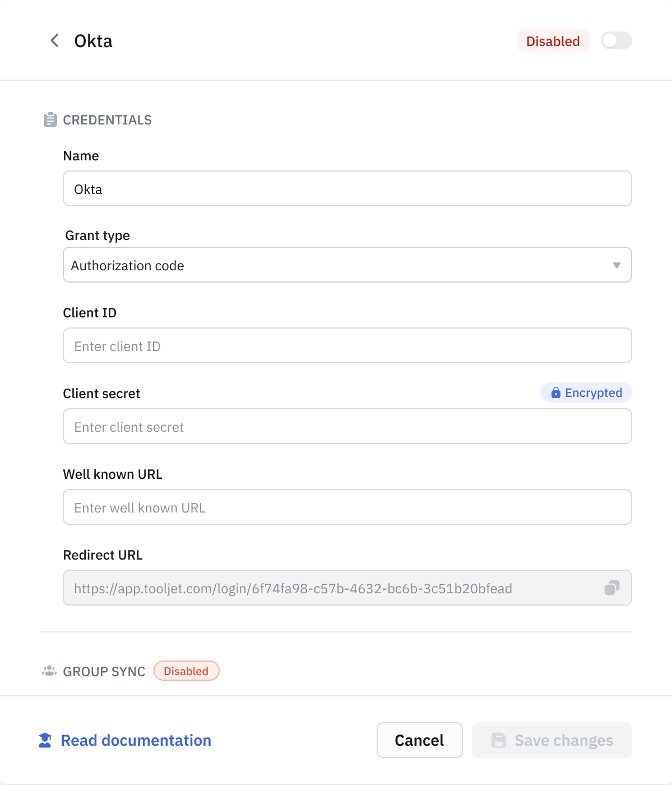672x785 pixels.
Task: Enable the Okta configuration toggle
Action: tap(615, 40)
